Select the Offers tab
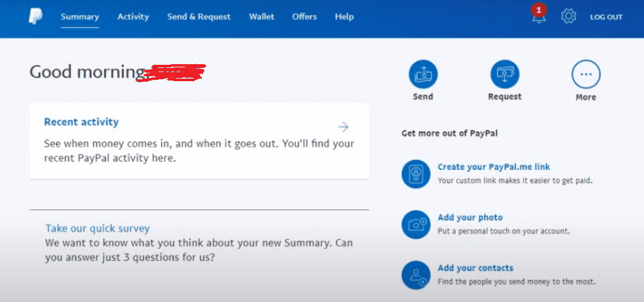The height and width of the screenshot is (302, 644). (304, 17)
